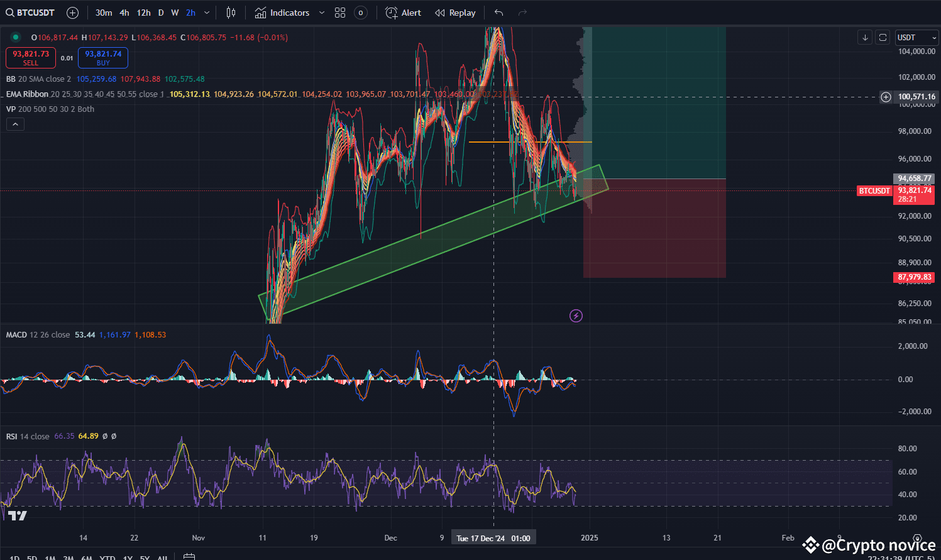Click the green market status dot
The width and height of the screenshot is (941, 560).
click(x=16, y=38)
